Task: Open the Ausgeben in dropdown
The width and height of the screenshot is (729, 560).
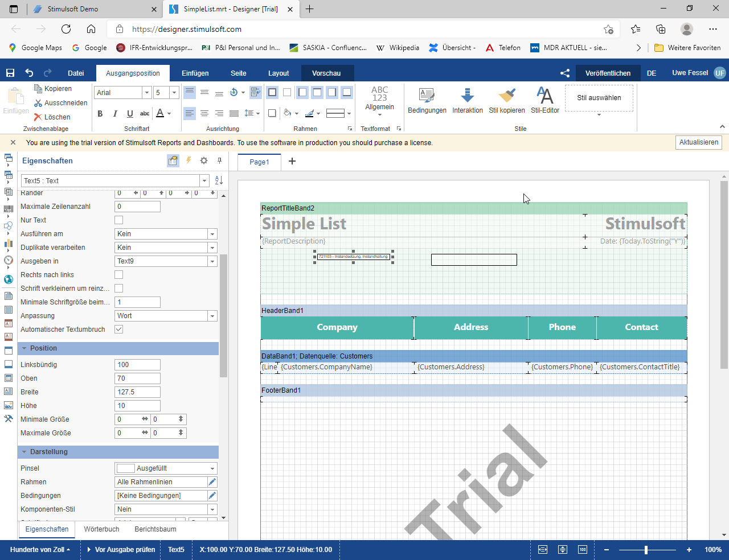Action: point(212,261)
